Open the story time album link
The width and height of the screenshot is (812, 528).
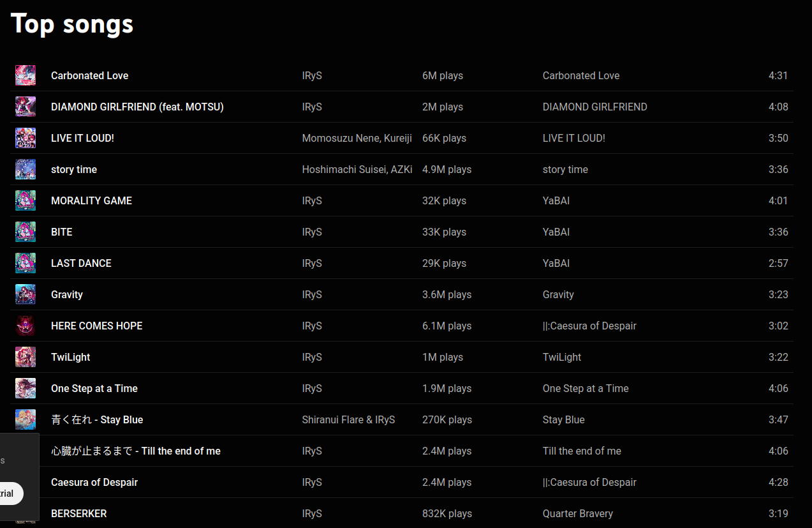tap(565, 169)
